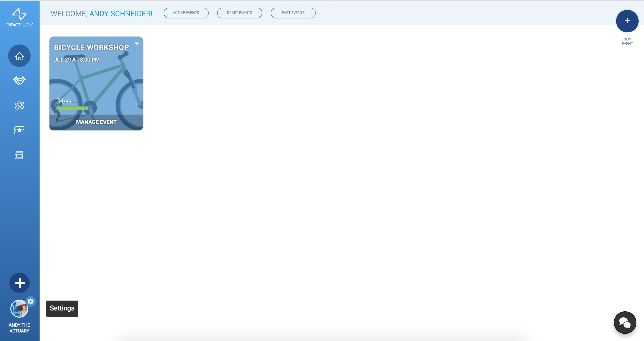Switch to Active Events

pos(186,13)
